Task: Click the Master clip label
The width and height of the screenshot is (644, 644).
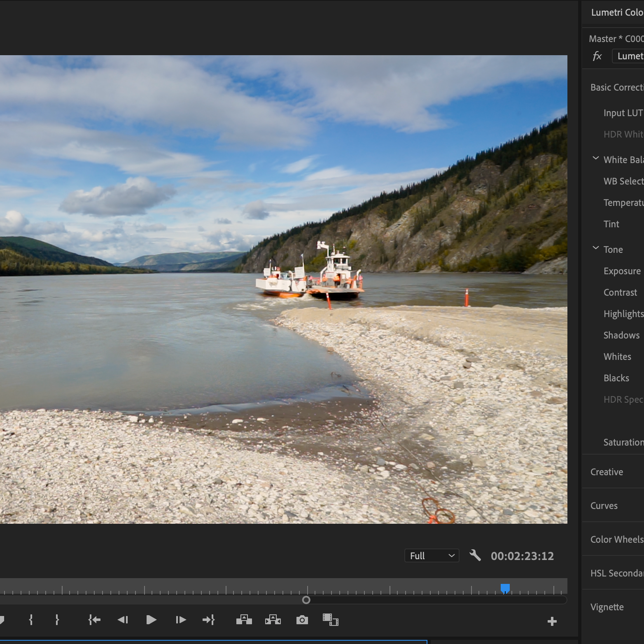Action: click(616, 39)
